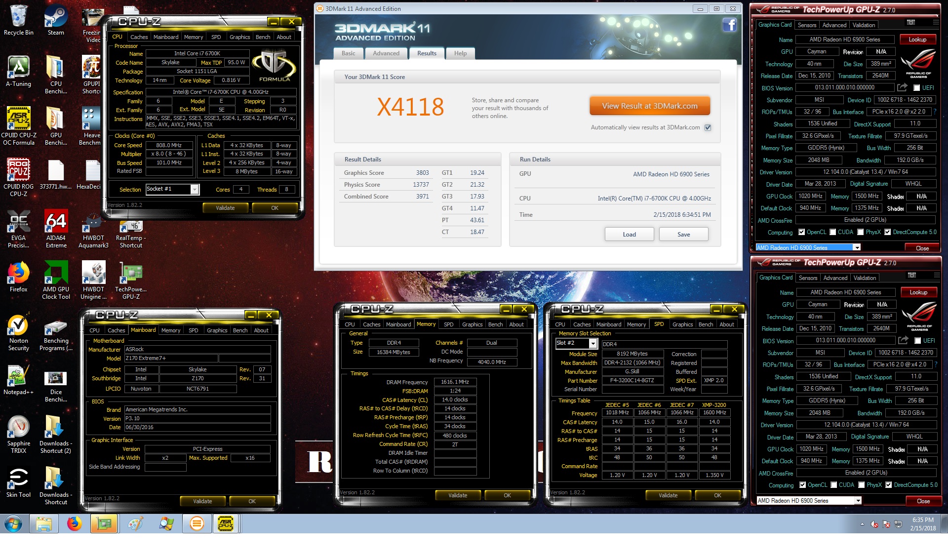Image resolution: width=948 pixels, height=560 pixels.
Task: Open HWBOT Aquamark3 desktop shortcut
Action: [x=93, y=229]
